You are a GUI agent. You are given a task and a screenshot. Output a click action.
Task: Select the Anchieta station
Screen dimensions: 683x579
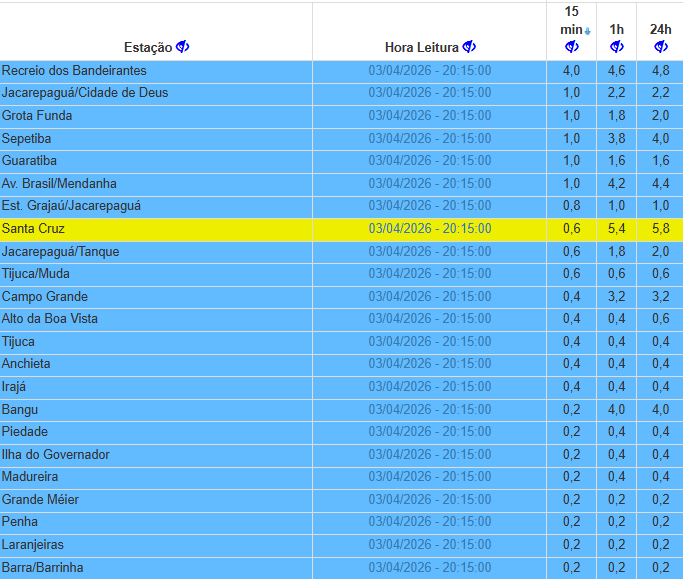point(26,363)
